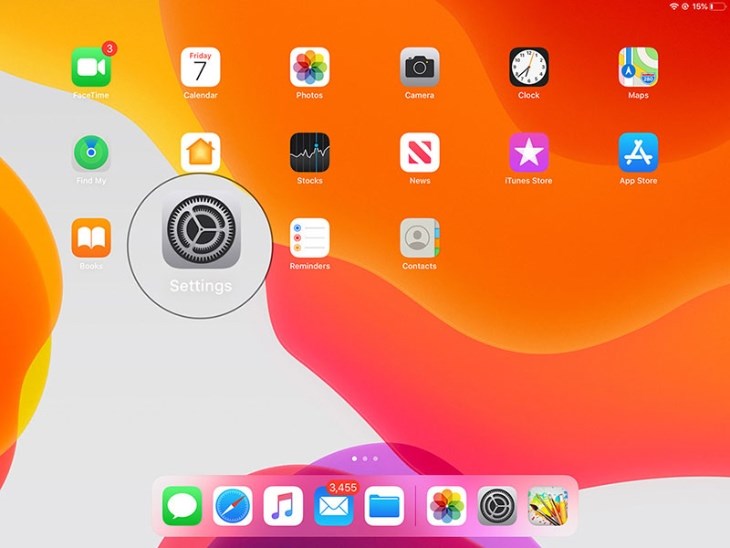Launch Safari from the dock
Image resolution: width=730 pixels, height=548 pixels.
(x=233, y=506)
